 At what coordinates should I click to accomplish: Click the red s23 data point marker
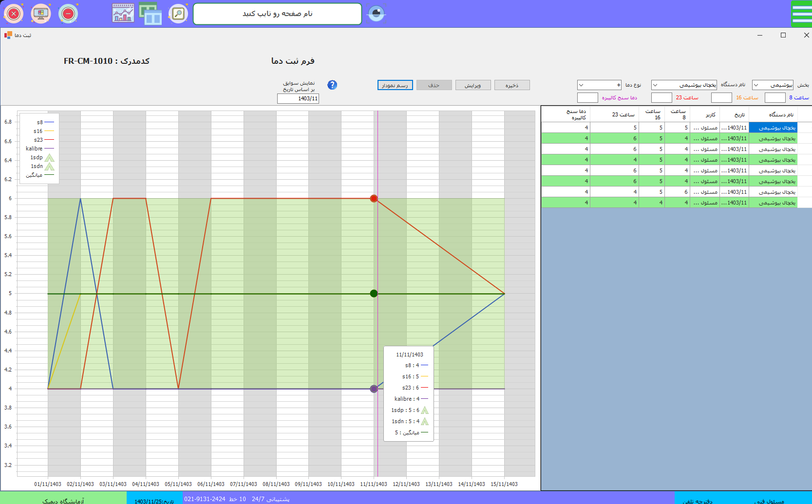tap(374, 199)
